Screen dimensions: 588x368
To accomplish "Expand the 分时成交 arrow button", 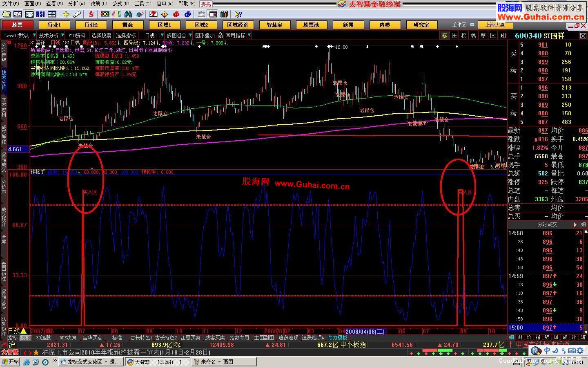I will click(575, 224).
